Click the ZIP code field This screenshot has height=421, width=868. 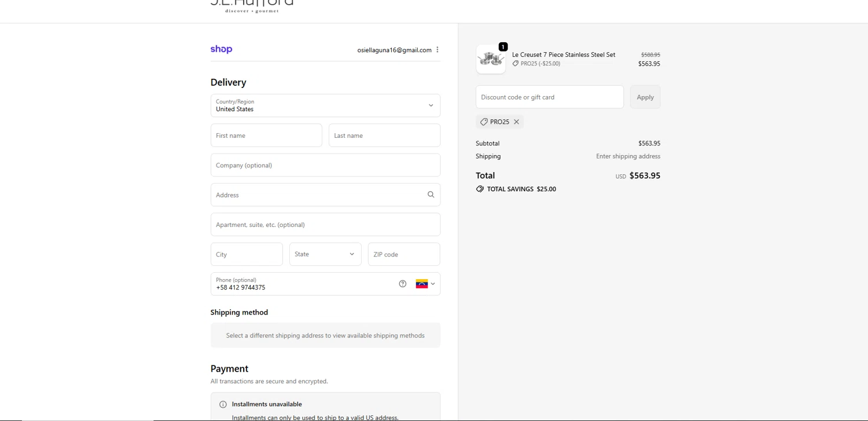pos(404,254)
